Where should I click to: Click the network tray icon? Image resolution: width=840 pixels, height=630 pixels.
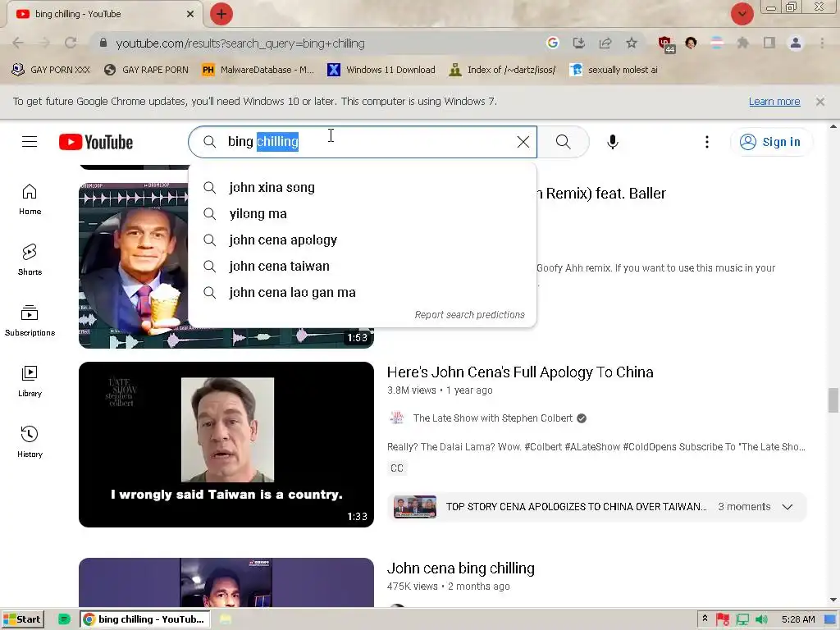click(x=742, y=619)
